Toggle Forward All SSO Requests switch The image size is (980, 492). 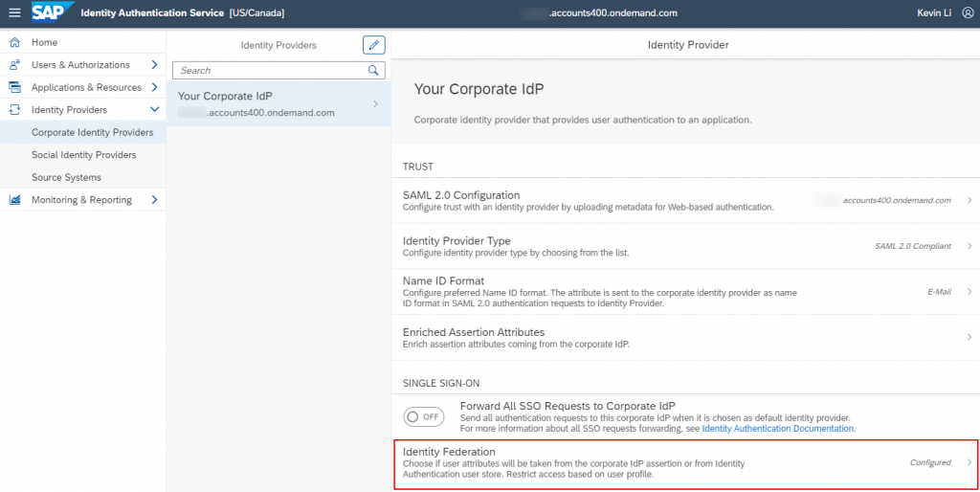coord(423,417)
